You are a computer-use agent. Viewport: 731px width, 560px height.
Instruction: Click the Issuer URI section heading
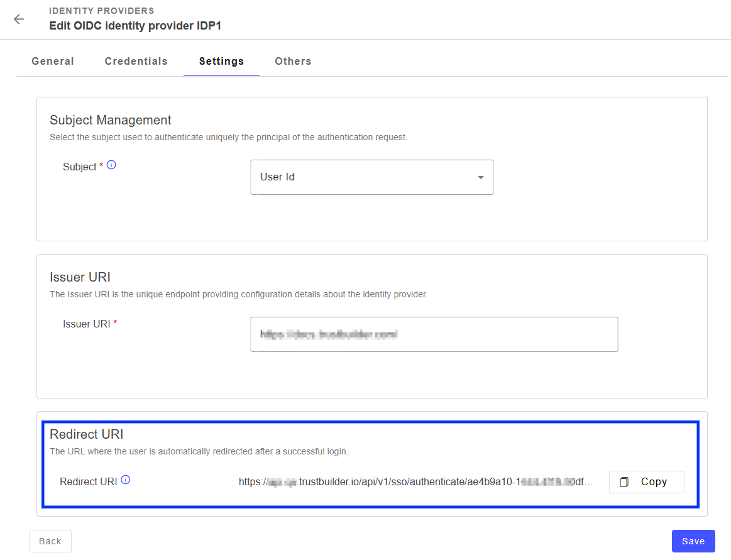80,277
